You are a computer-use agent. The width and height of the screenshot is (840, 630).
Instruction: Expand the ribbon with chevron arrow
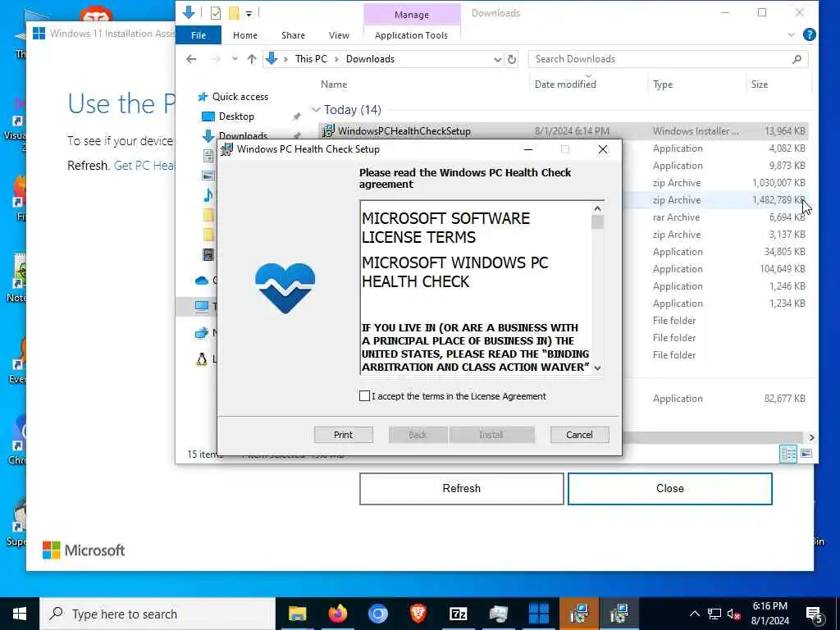click(792, 34)
